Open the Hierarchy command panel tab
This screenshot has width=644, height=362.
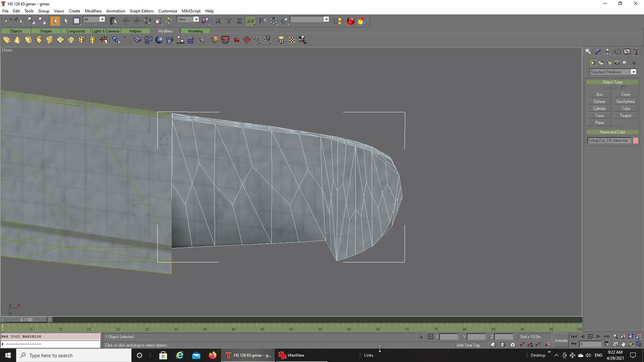(x=608, y=52)
